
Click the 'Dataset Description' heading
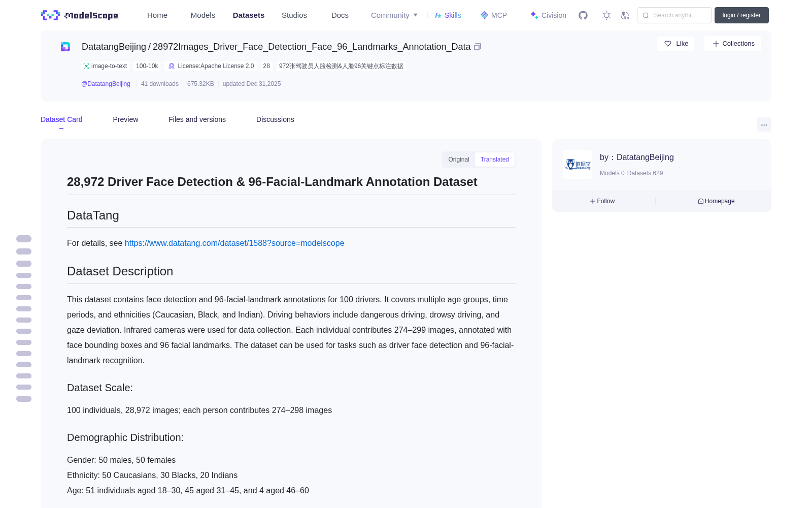(120, 271)
